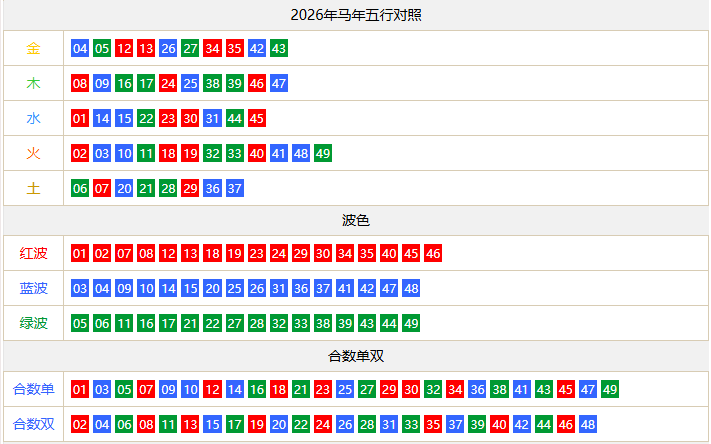
Task: Select the 绿波 row label
Action: tap(33, 323)
